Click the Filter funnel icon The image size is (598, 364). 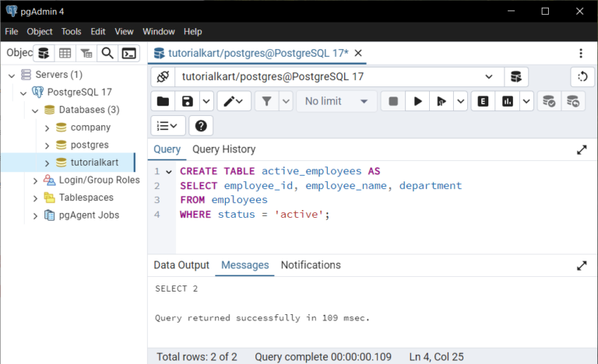(267, 101)
